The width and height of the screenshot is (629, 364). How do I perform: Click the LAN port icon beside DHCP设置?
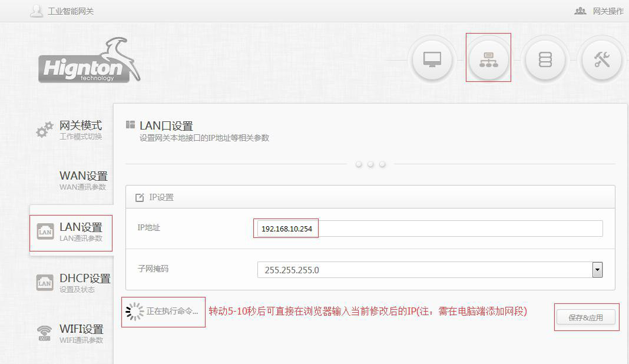(x=45, y=283)
